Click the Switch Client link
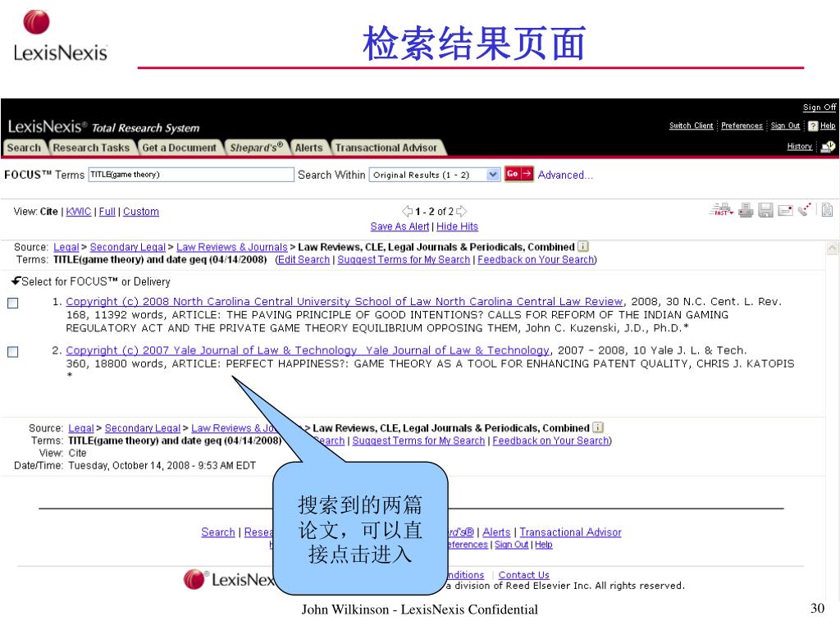The image size is (840, 630). point(691,126)
